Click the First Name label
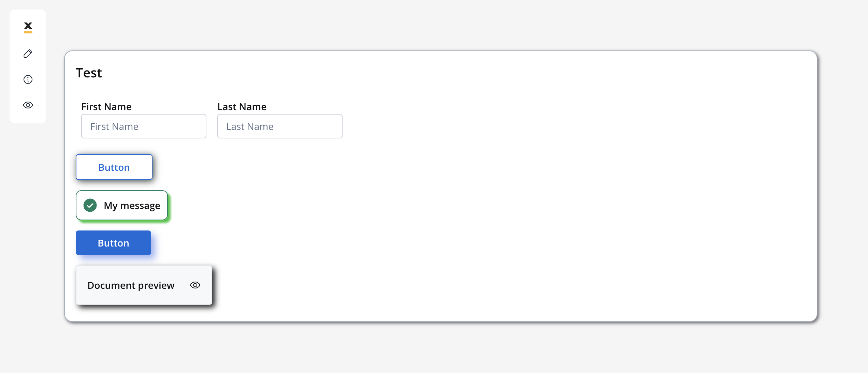This screenshot has height=373, width=868. (x=106, y=107)
